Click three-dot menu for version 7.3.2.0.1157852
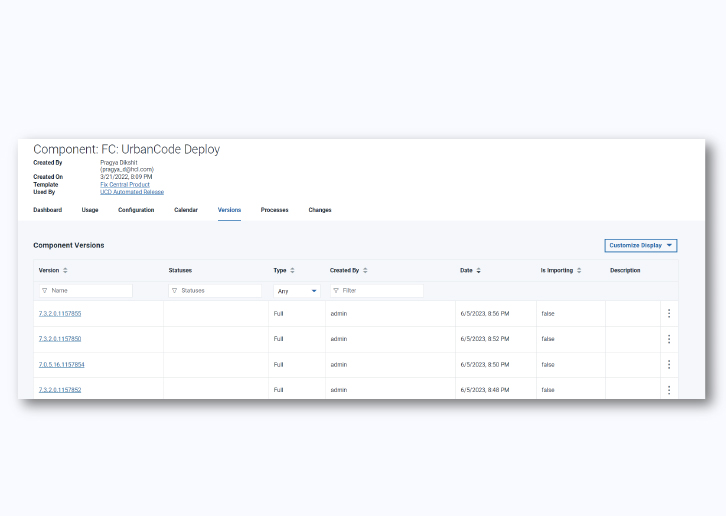The height and width of the screenshot is (516, 726). tap(668, 390)
